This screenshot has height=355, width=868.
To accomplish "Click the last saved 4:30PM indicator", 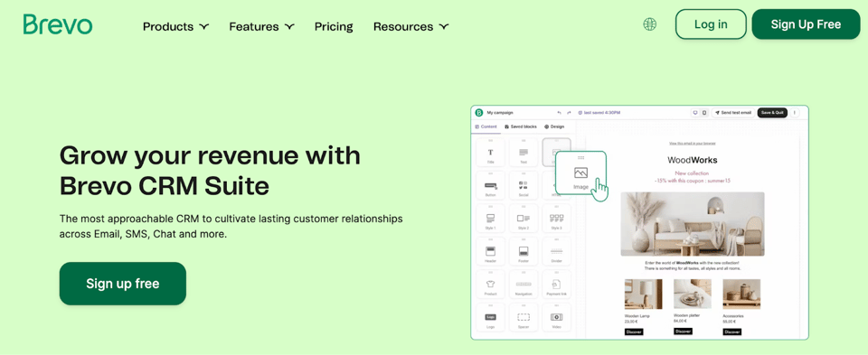I will tap(599, 112).
